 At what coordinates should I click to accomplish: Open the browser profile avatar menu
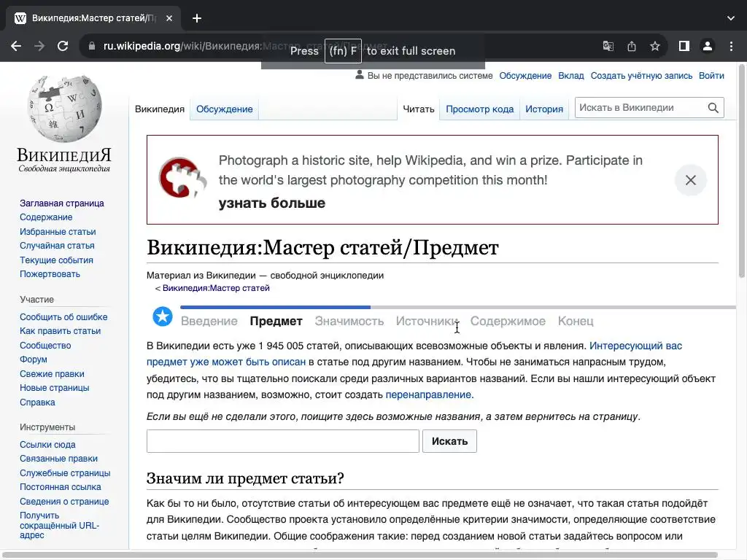tap(708, 46)
